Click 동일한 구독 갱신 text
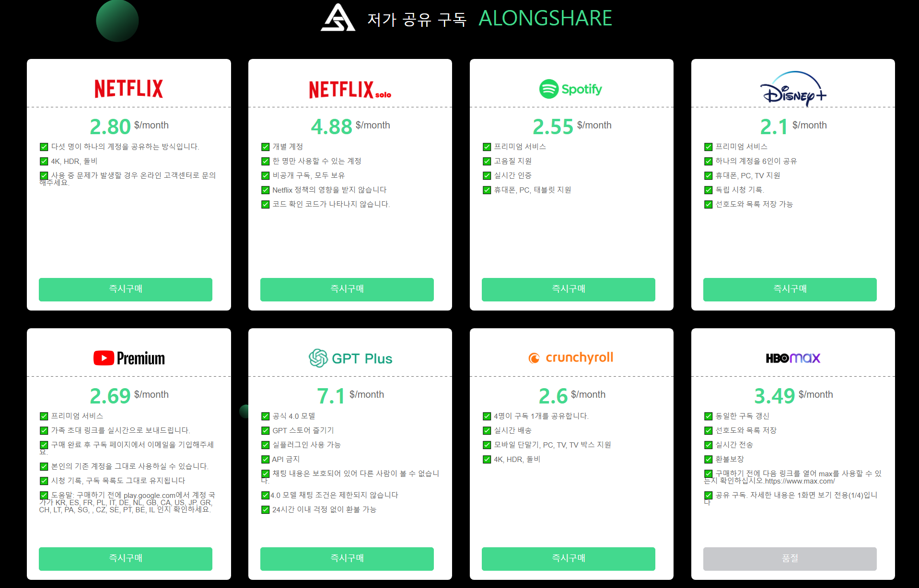 point(742,416)
